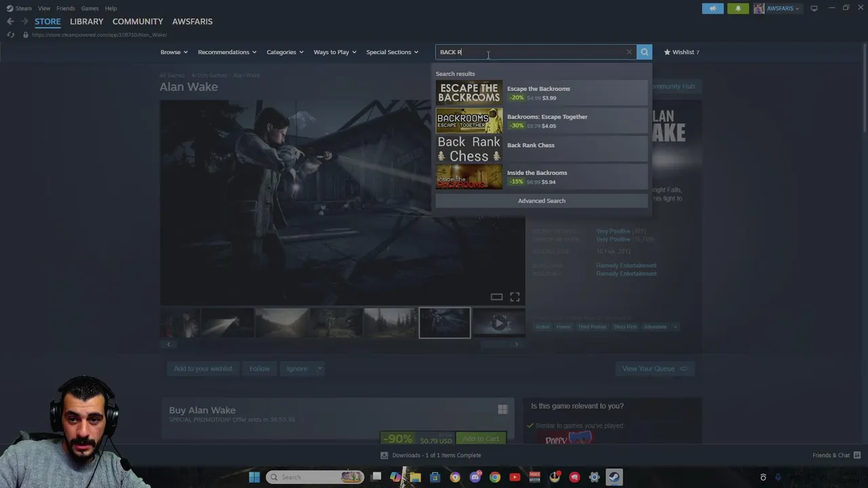Click the Back Rank Chess thumbnail image
Viewport: 868px width, 488px height.
tap(469, 149)
